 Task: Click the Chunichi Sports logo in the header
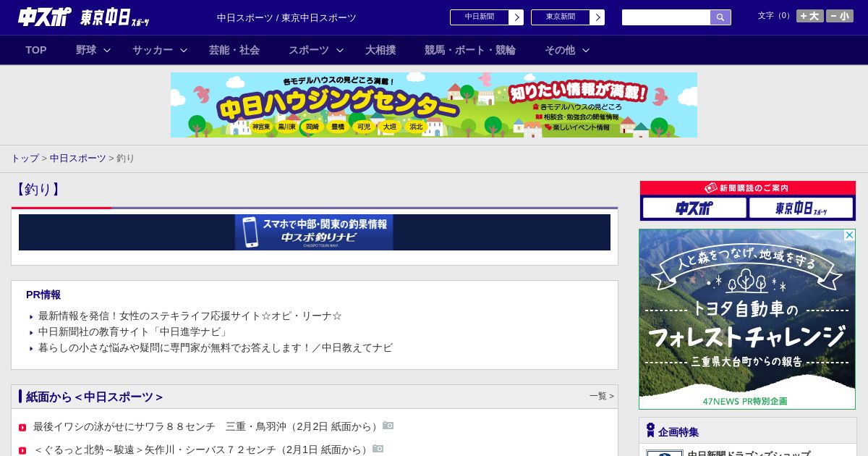pos(44,17)
